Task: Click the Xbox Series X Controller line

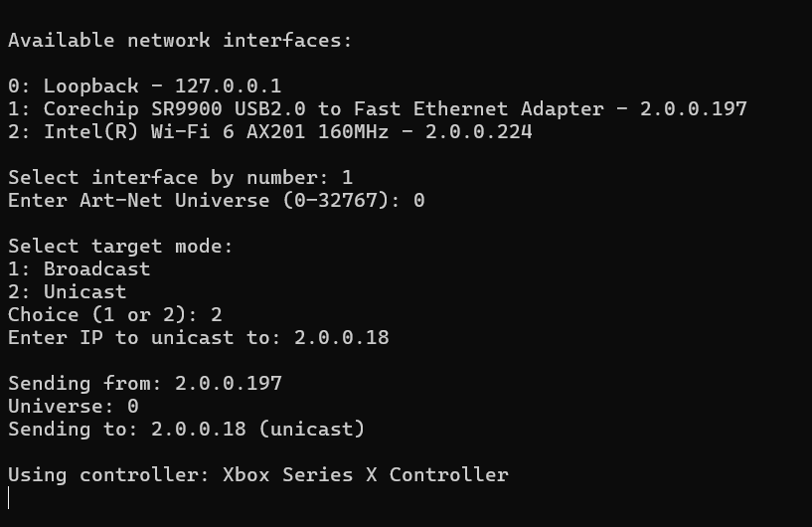Action: point(257,474)
